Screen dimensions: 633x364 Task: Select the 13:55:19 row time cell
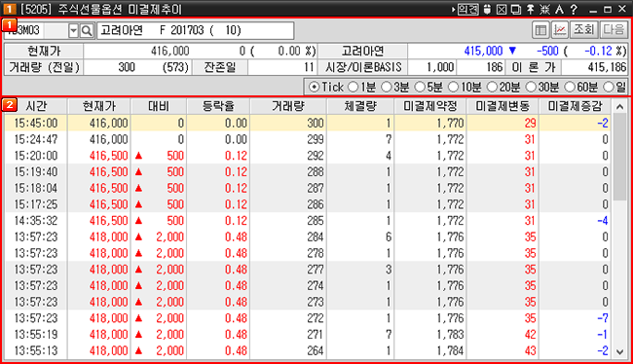[35, 335]
